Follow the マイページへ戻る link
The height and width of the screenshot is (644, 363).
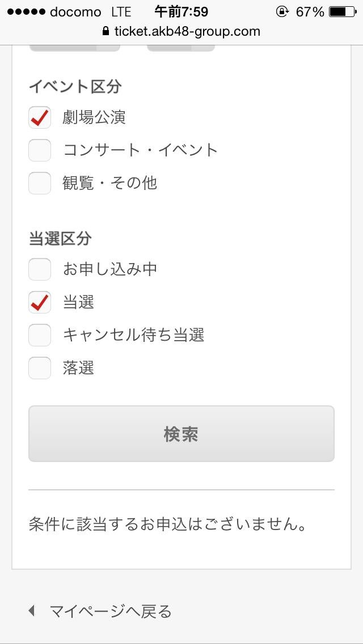pyautogui.click(x=110, y=611)
